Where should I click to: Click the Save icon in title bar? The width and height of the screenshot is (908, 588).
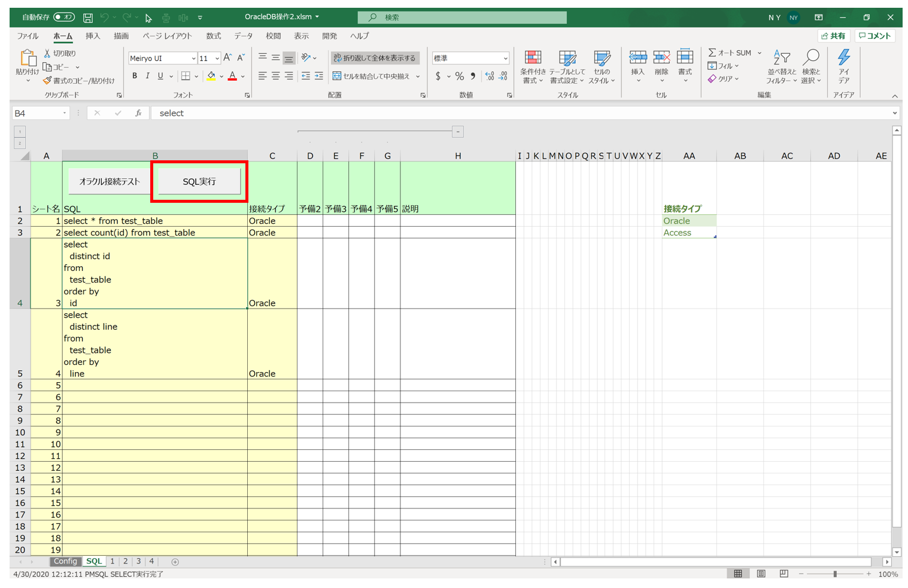[x=87, y=17]
